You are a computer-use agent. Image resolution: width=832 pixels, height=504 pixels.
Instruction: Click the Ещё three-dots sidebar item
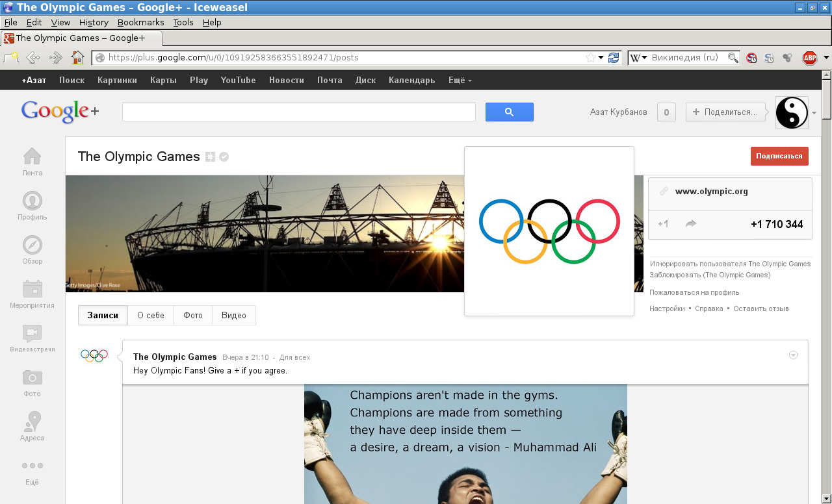click(32, 473)
